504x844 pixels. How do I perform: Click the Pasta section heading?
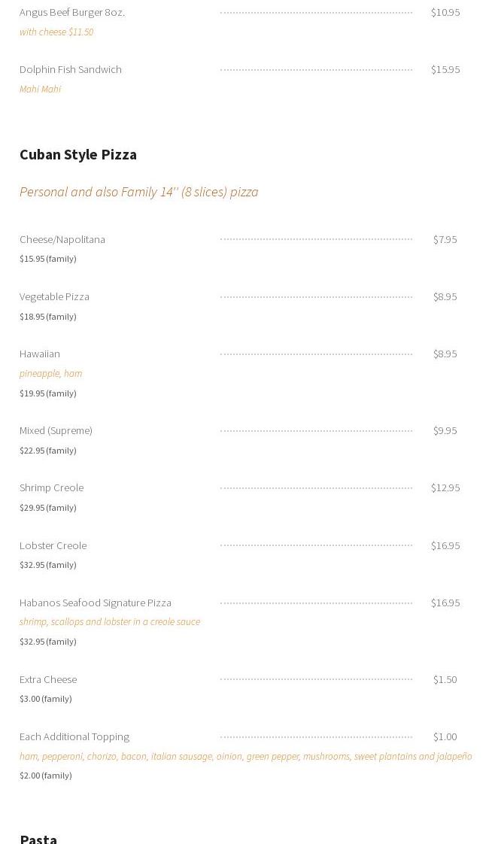pyautogui.click(x=38, y=839)
